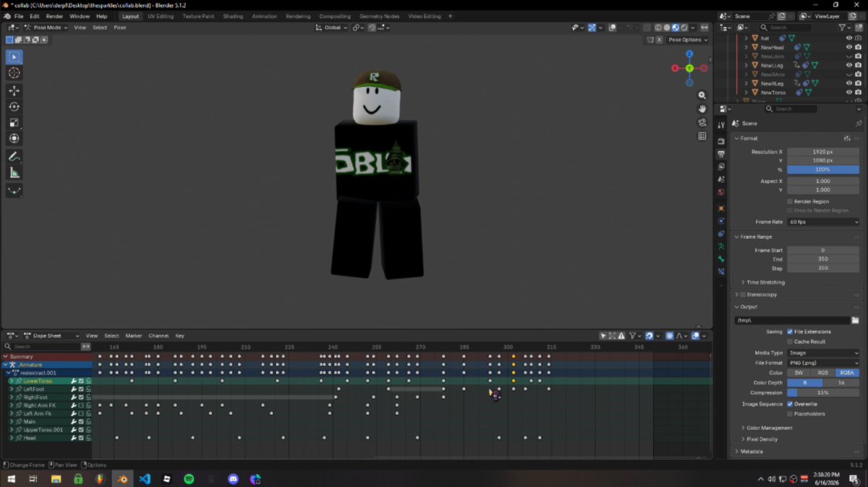
Task: Select the Rotate tool
Action: (x=14, y=106)
